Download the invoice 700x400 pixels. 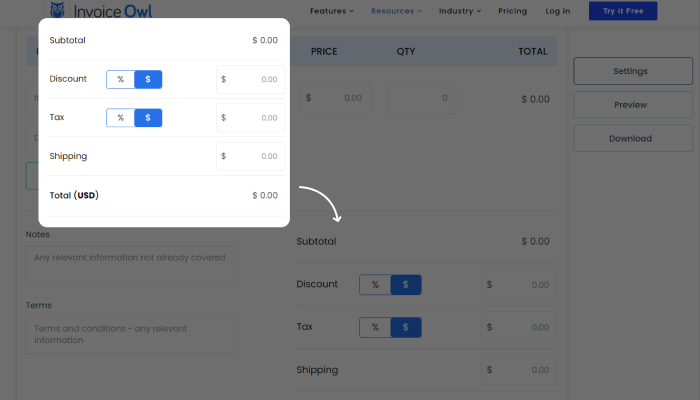coord(630,139)
